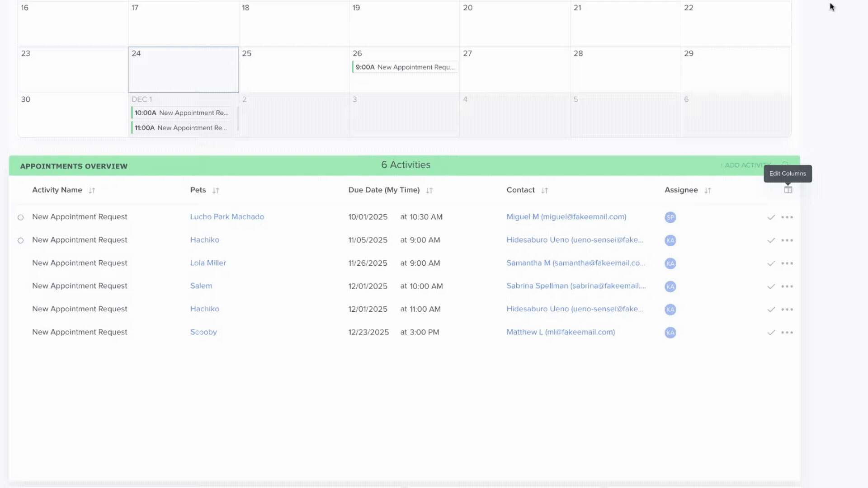Open Miguel M contact link

coord(566,217)
